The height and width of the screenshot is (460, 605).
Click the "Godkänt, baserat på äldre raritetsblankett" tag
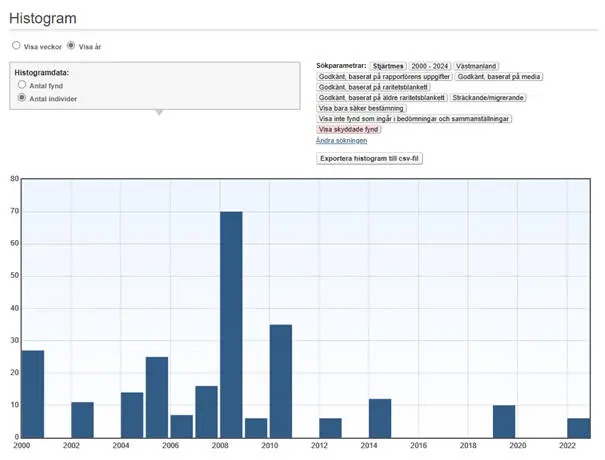click(382, 98)
